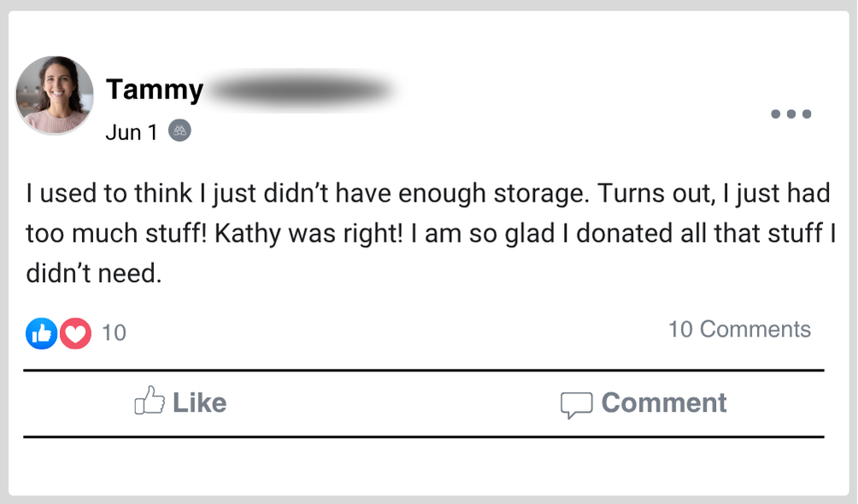Click the speech bubble icon beside Comment

coord(575,404)
